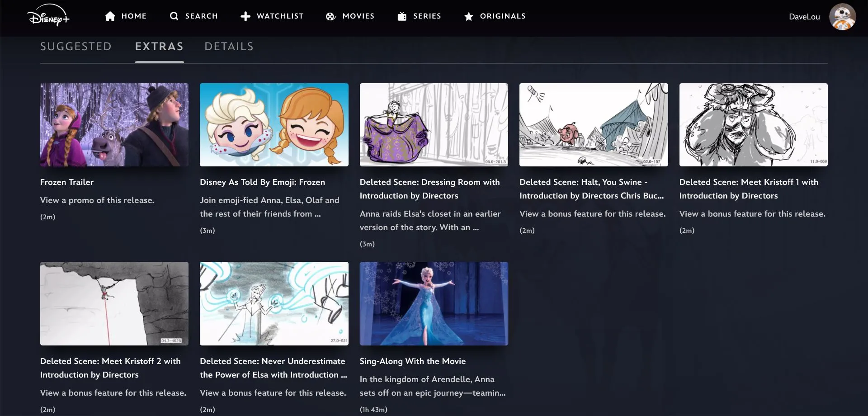The height and width of the screenshot is (416, 868).
Task: Click 'Deleted Scene: Meet Kristoff 2' title
Action: pos(110,368)
